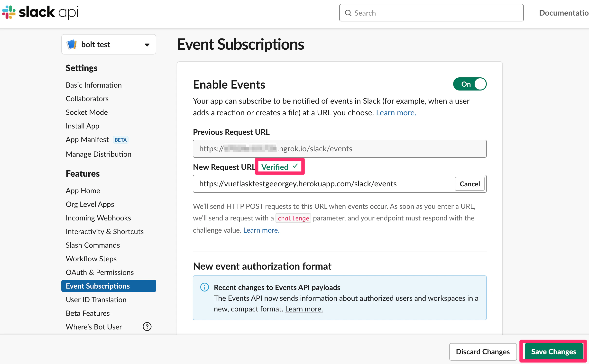
Task: Toggle Enable Events switch off
Action: (x=469, y=84)
